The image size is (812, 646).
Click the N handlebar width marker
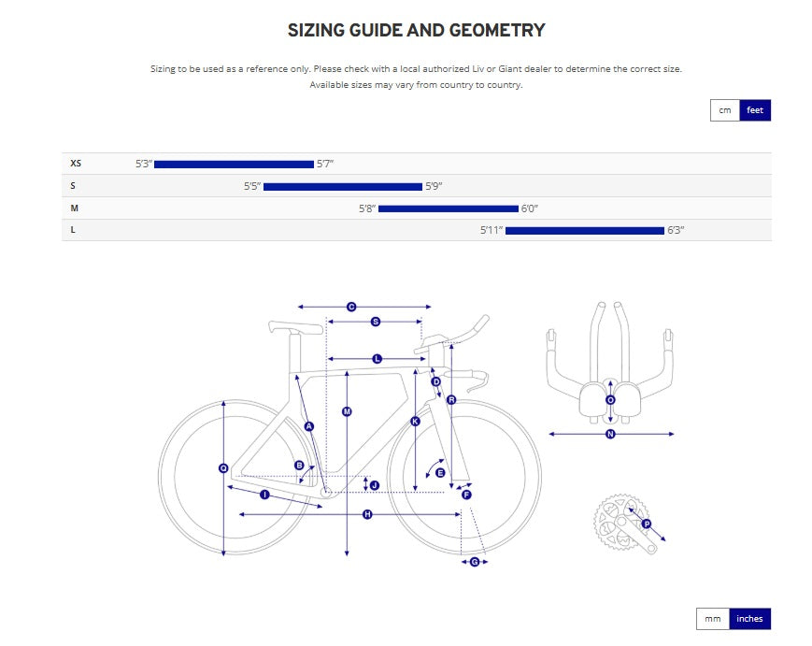[610, 434]
